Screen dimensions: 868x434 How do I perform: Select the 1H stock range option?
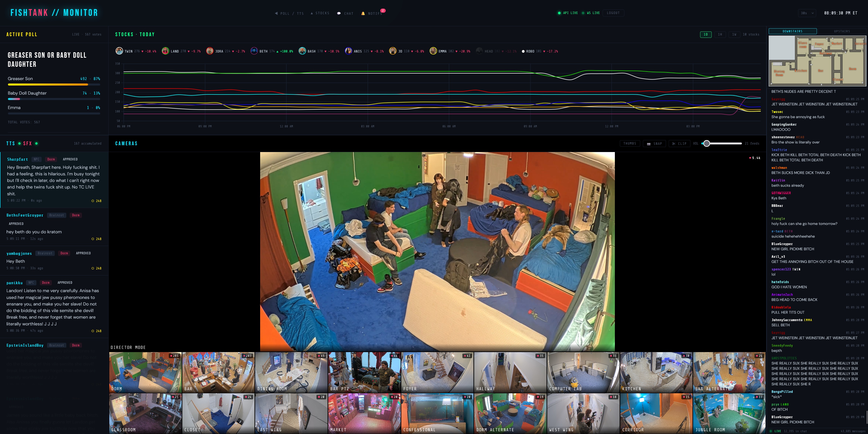point(720,34)
